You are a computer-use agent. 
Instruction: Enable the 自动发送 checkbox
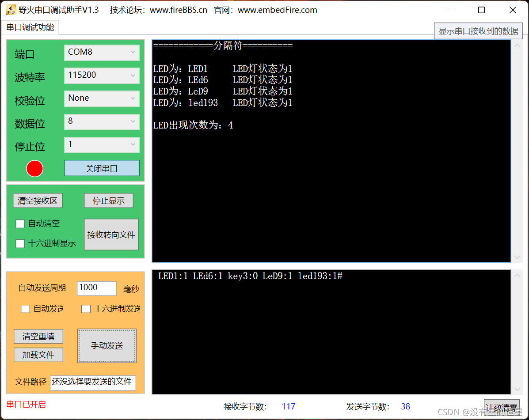click(x=25, y=309)
